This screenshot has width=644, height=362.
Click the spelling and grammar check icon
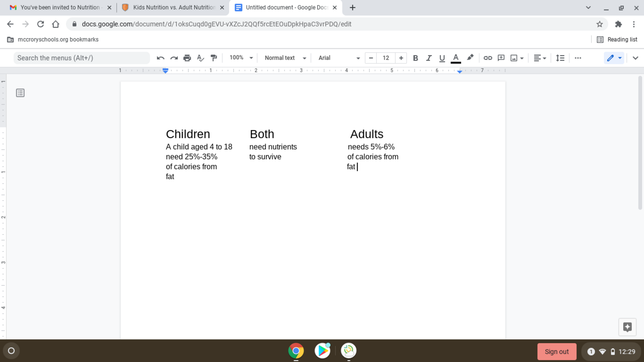(200, 58)
